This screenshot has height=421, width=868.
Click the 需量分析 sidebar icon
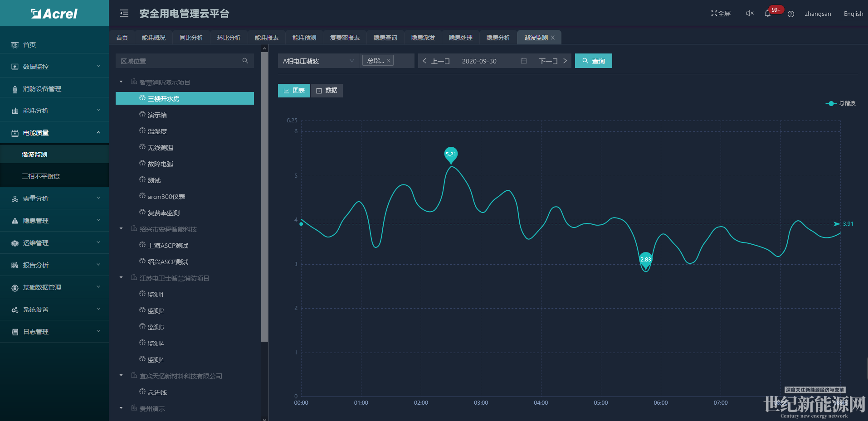(15, 198)
